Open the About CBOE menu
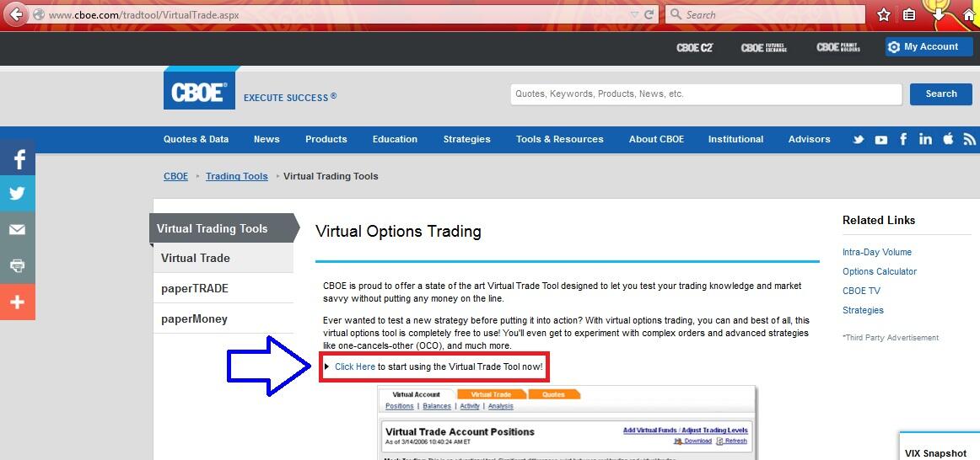Viewport: 980px width, 460px height. tap(656, 139)
